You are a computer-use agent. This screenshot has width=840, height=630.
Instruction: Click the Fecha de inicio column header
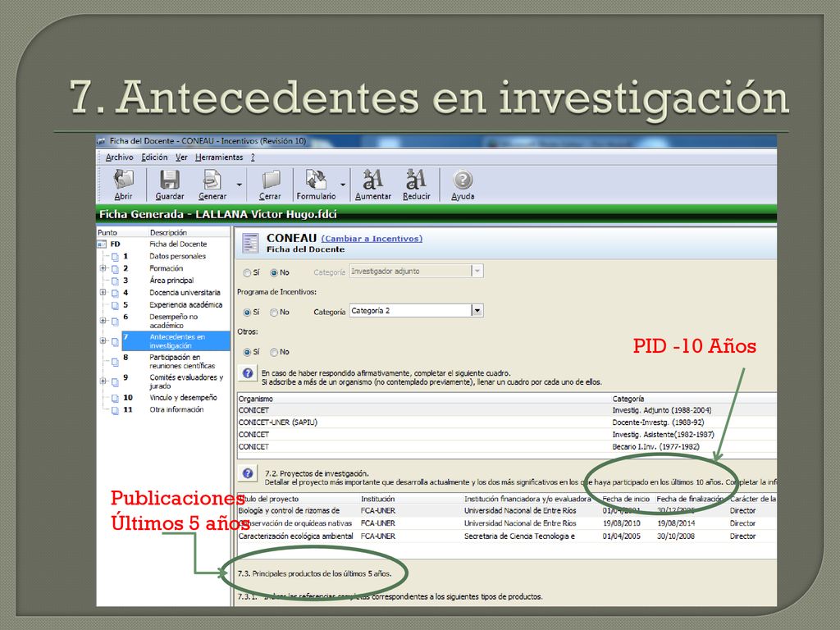click(626, 500)
